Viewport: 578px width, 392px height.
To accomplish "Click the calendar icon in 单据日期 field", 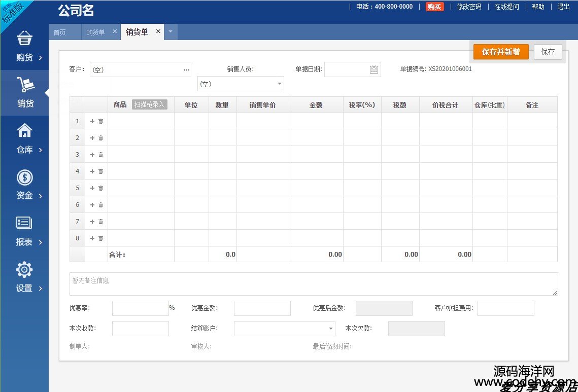I will (374, 69).
